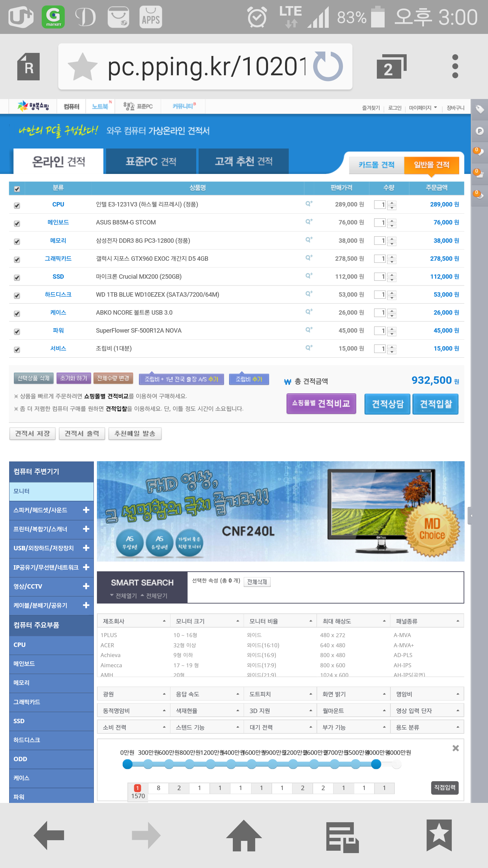Tap the bottom forward arrow
488x868 pixels.
point(146,835)
